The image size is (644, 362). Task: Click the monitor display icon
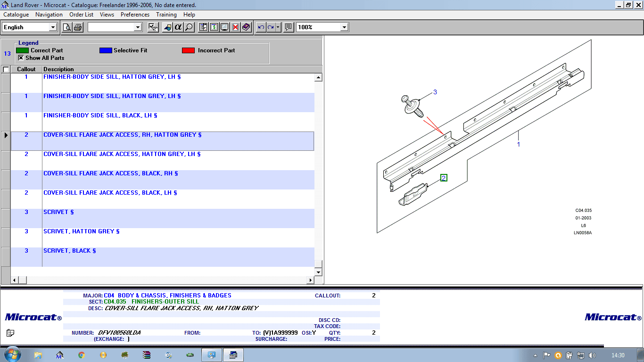pos(224,27)
